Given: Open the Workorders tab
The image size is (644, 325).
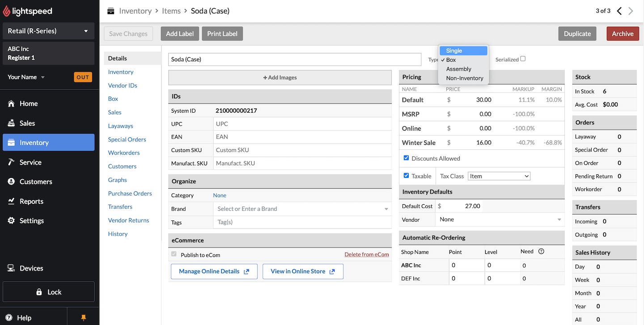Looking at the screenshot, I should pos(124,153).
